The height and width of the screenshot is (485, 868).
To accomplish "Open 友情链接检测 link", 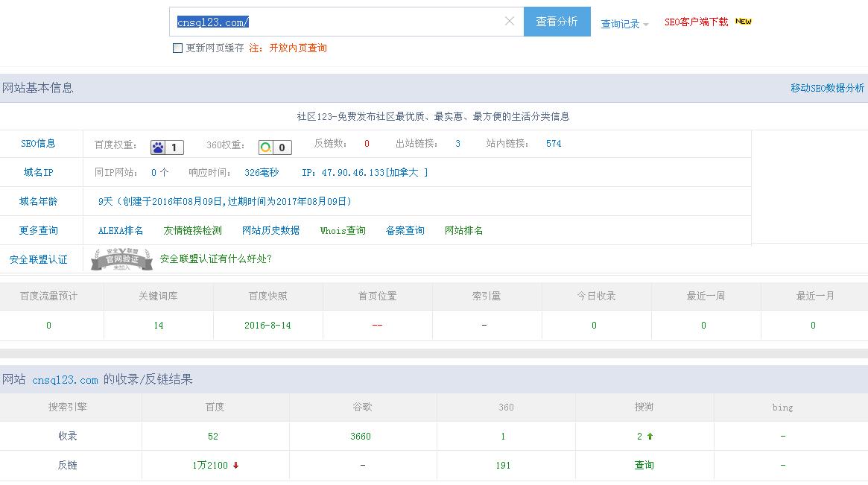I will coord(192,231).
